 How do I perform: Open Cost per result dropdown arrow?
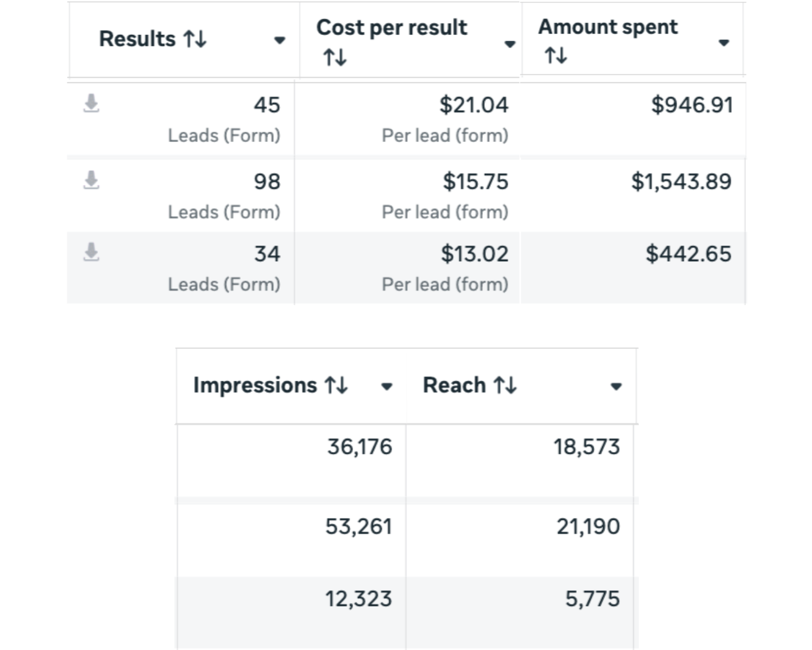coord(509,44)
